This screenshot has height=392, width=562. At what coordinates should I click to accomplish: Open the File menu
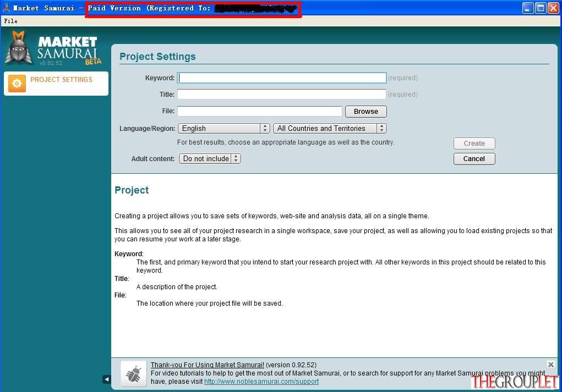[11, 21]
